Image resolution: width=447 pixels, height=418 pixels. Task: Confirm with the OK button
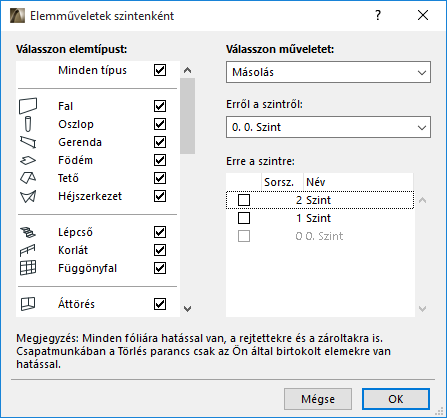396,399
